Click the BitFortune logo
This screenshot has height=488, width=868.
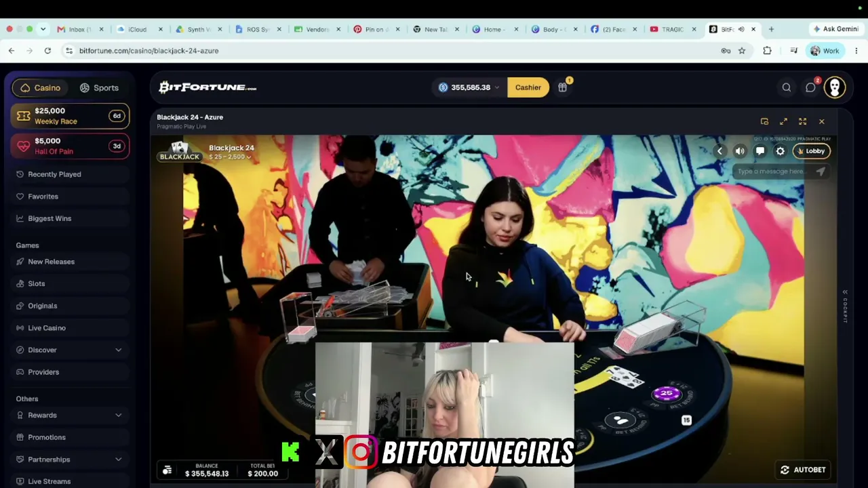[208, 87]
